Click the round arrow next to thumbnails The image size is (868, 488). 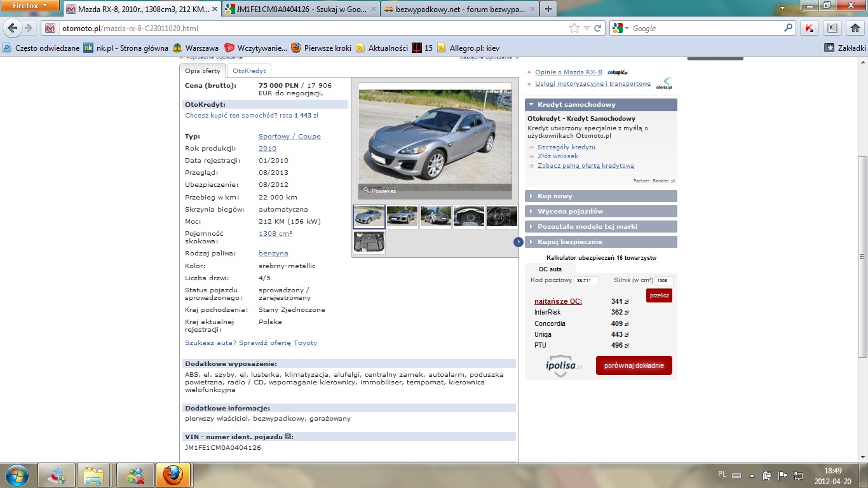point(519,241)
